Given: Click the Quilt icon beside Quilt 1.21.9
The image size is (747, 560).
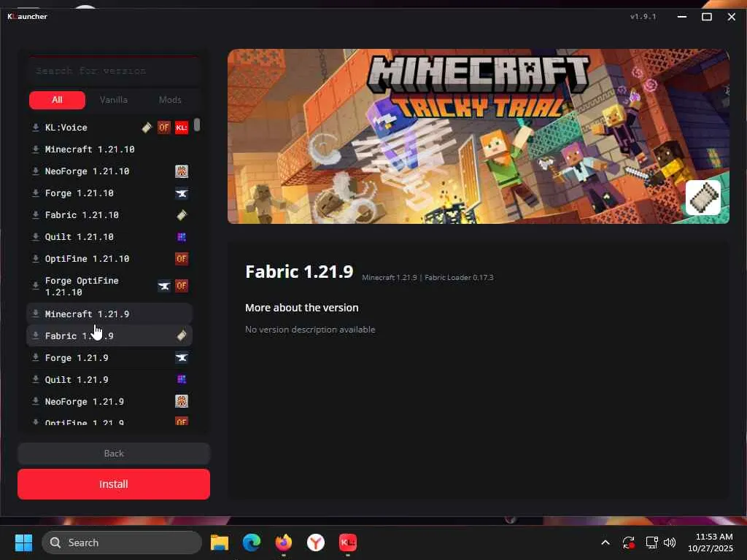Looking at the screenshot, I should [x=182, y=379].
